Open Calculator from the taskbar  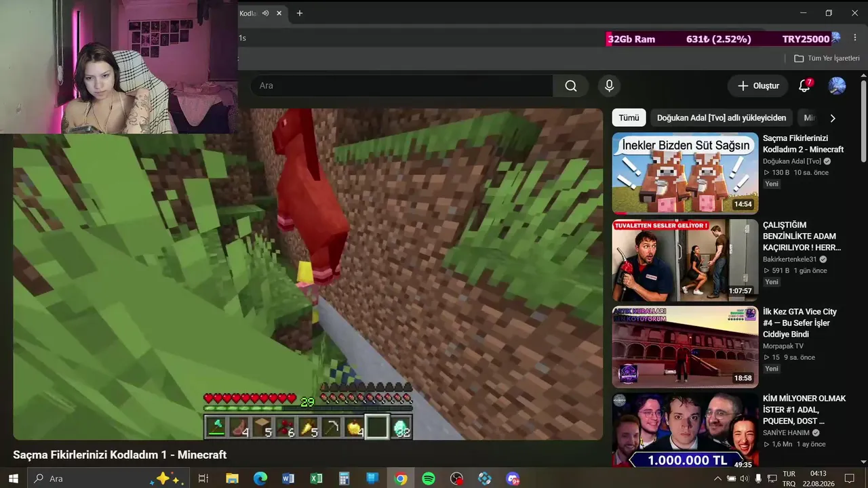click(344, 479)
